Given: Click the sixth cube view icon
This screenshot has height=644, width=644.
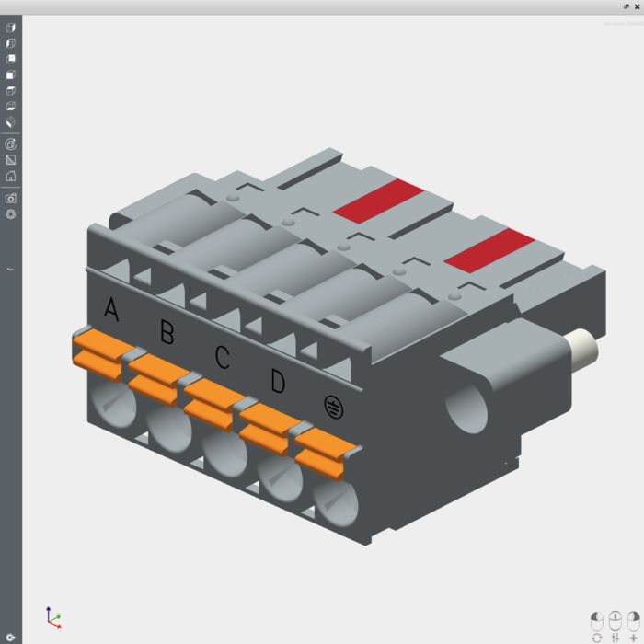Looking at the screenshot, I should click(x=11, y=107).
